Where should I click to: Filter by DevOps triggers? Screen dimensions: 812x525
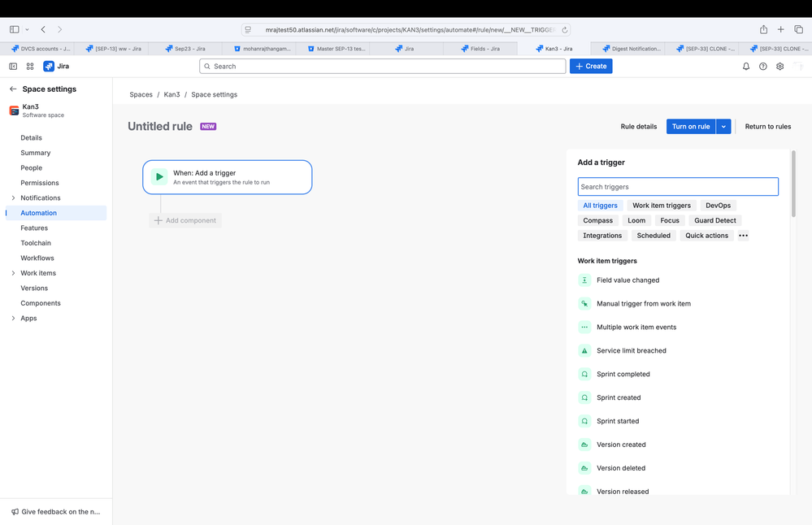(718, 206)
